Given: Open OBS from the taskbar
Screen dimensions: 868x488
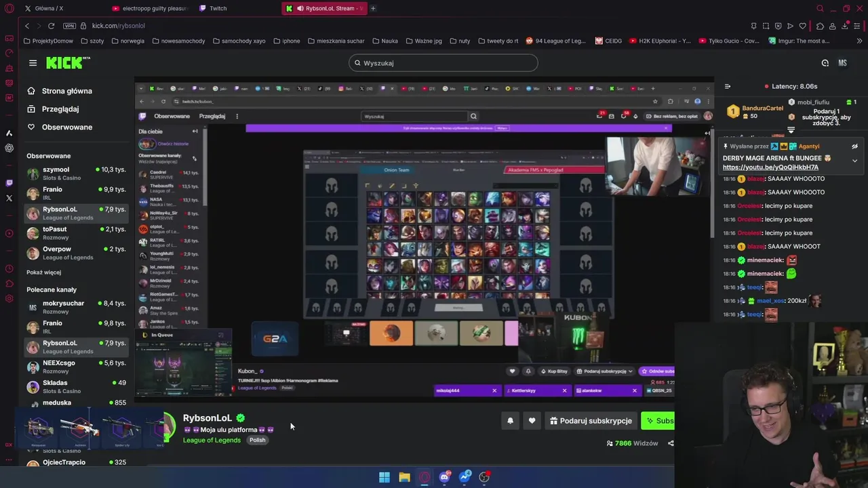Looking at the screenshot, I should pos(484,477).
